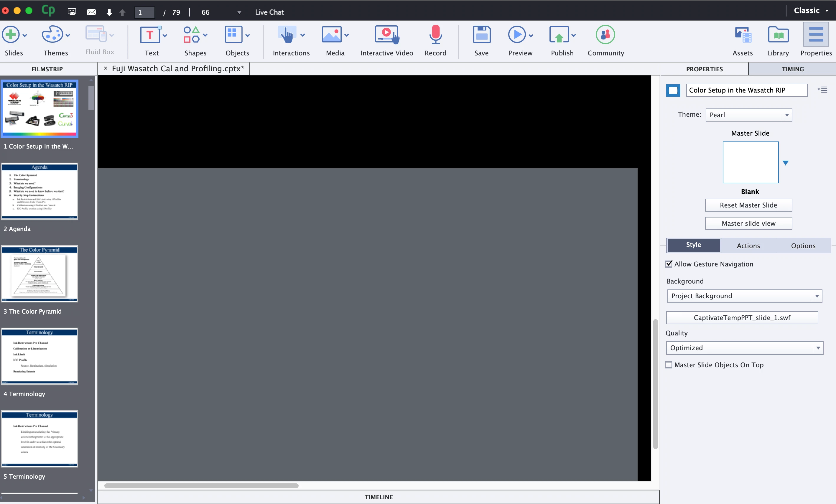Click the Master slide view button

click(x=748, y=223)
